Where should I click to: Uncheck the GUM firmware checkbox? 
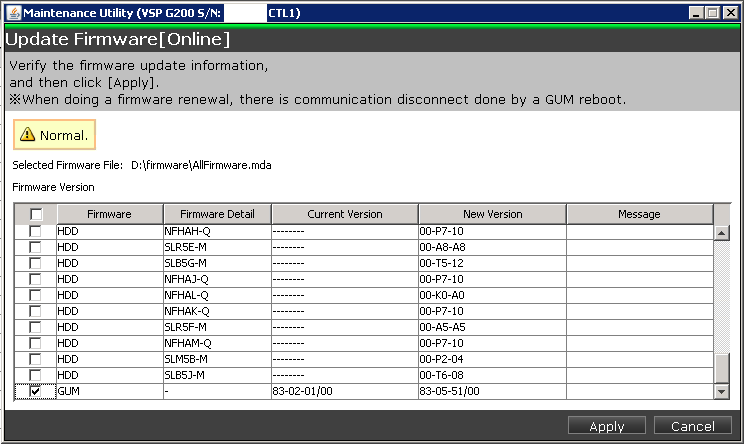tap(35, 391)
